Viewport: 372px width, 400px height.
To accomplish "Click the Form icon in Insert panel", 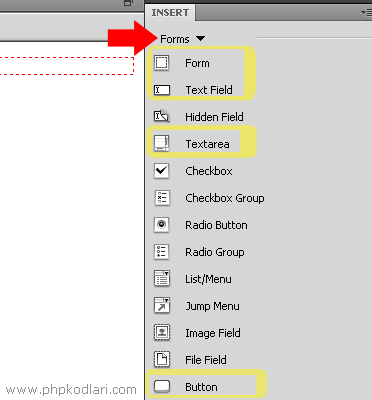I will pos(162,63).
